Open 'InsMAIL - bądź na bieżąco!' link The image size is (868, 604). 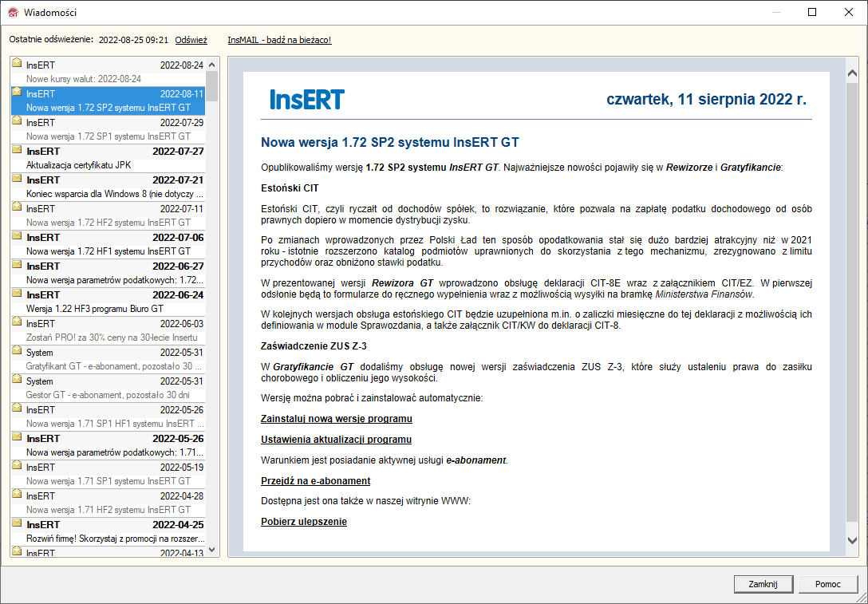pos(279,40)
